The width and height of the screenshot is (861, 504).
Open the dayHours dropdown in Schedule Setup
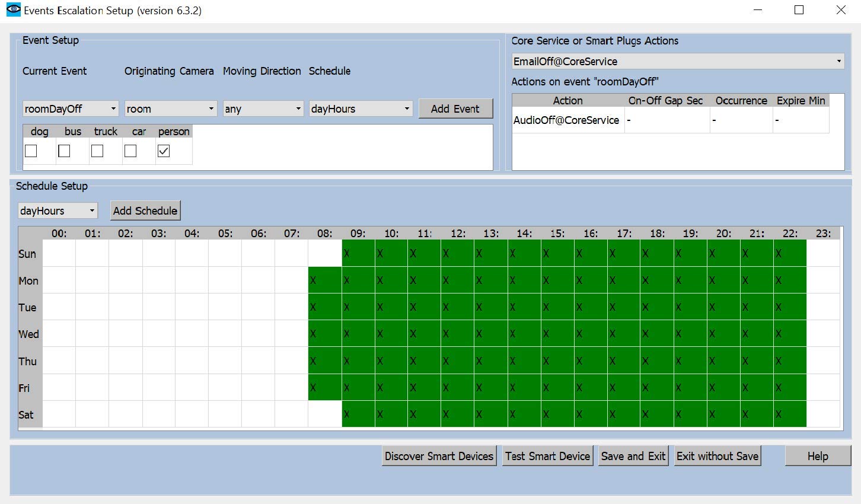coord(58,210)
